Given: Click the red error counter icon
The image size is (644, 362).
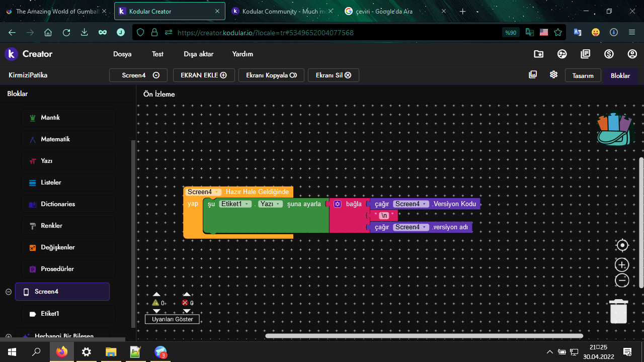Looking at the screenshot, I should (185, 303).
